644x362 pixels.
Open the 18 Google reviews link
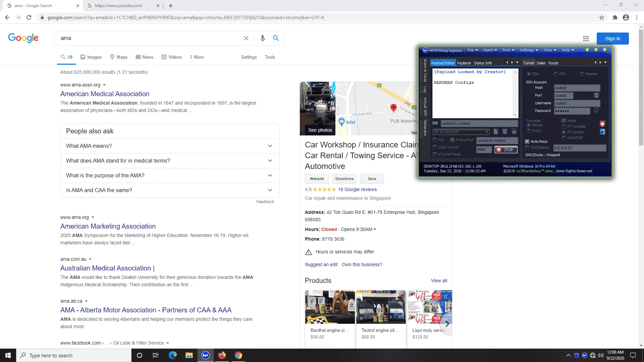click(x=357, y=190)
